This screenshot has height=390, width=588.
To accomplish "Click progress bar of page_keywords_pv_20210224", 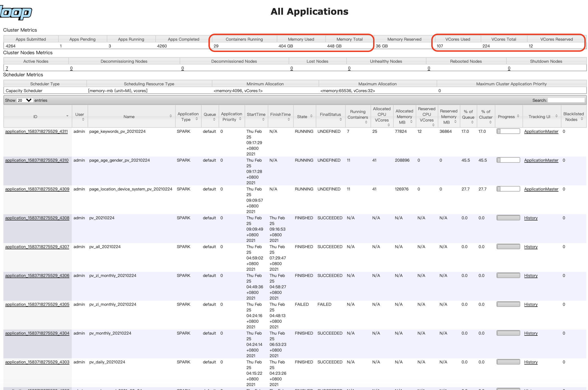I will 508,131.
